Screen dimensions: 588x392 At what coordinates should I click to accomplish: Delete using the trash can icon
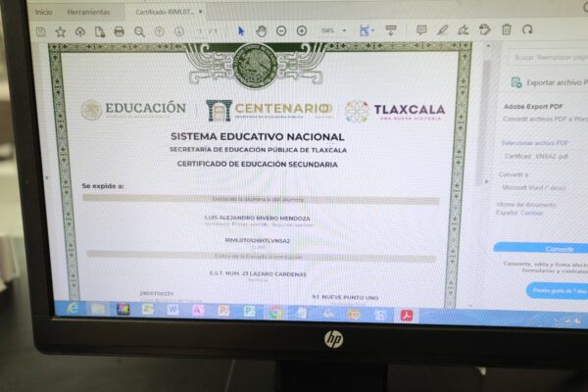tap(507, 29)
